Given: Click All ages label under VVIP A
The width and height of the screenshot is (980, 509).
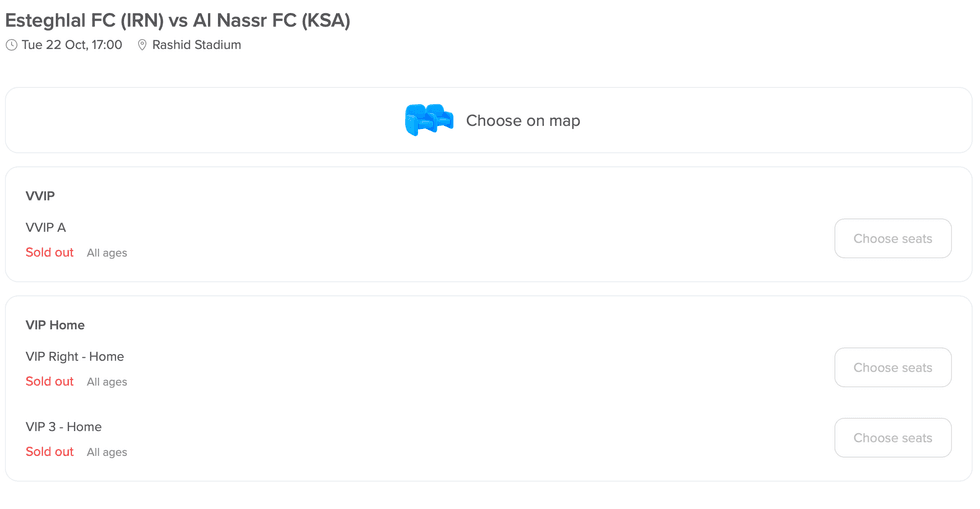Looking at the screenshot, I should click(x=107, y=253).
